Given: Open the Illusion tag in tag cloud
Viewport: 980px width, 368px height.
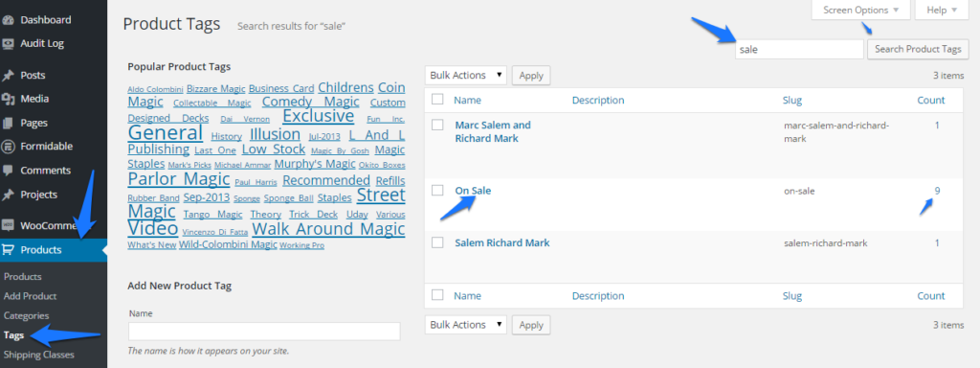Looking at the screenshot, I should point(275,134).
